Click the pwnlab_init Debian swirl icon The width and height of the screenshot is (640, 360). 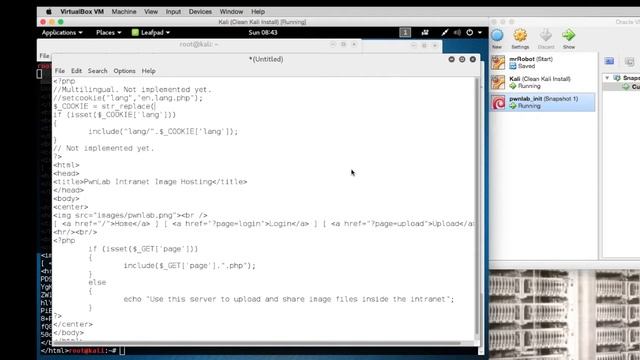pyautogui.click(x=498, y=102)
